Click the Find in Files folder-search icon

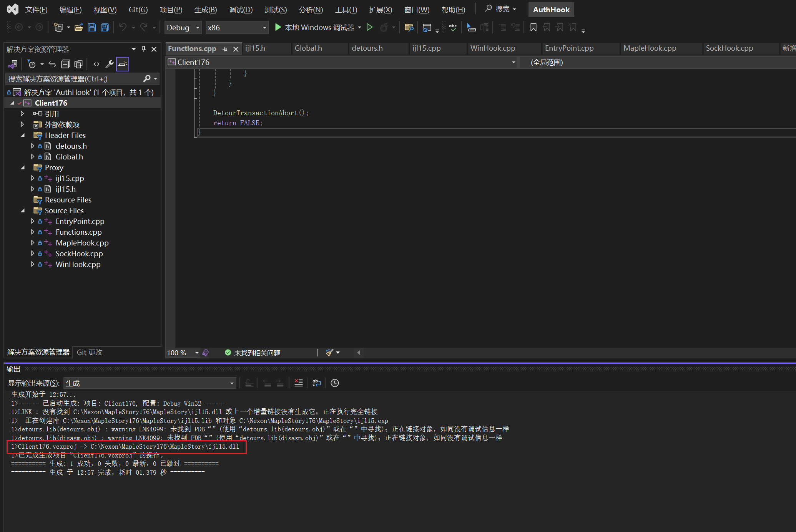point(409,27)
